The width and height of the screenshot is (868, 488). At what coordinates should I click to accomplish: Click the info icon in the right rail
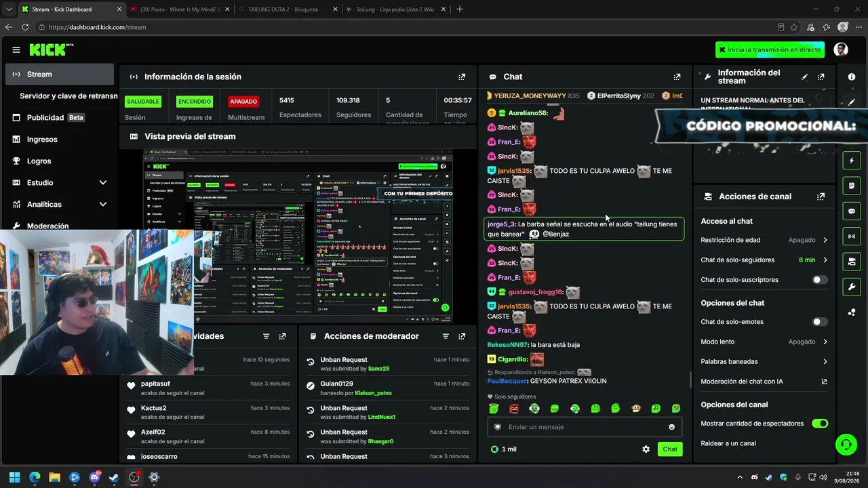pyautogui.click(x=852, y=77)
